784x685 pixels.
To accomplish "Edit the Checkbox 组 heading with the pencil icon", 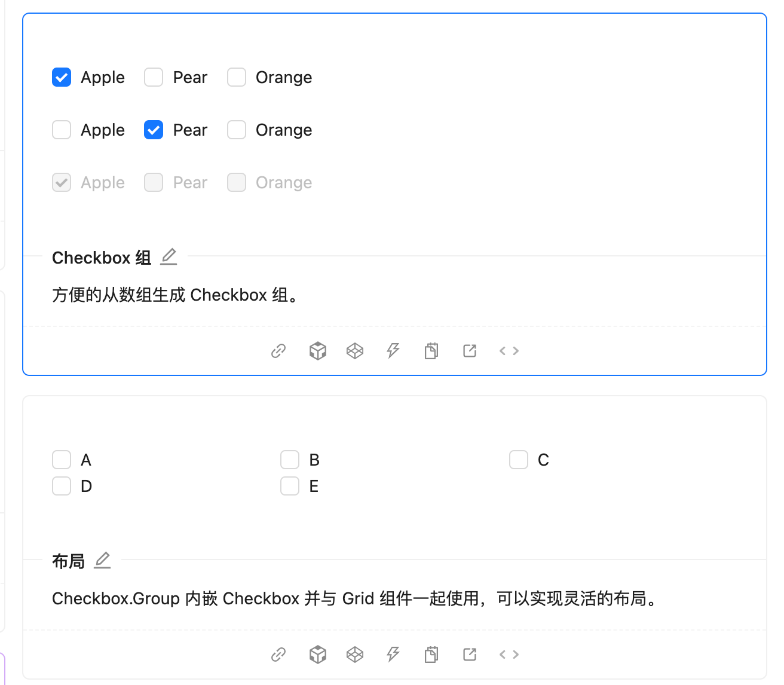I will [169, 256].
